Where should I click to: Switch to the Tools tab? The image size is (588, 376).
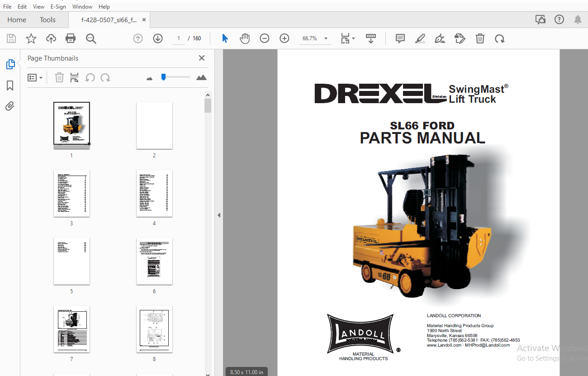tap(47, 20)
